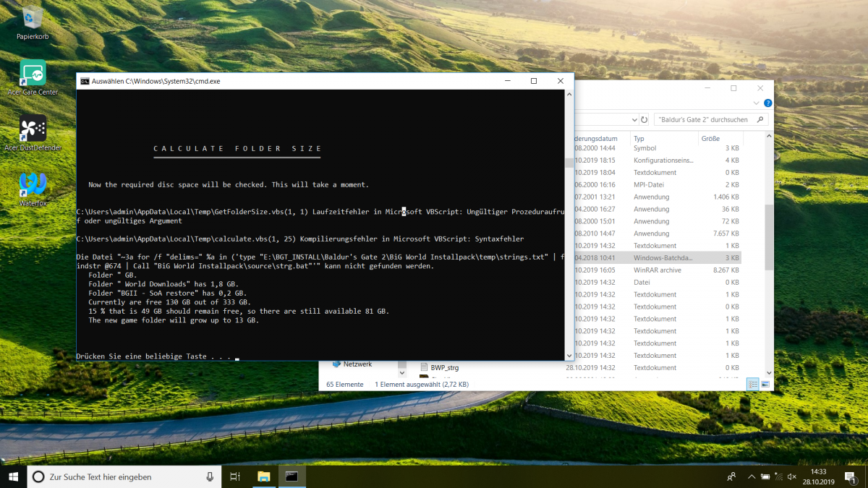Viewport: 868px width, 488px height.
Task: Open the Wi-Fi network tray icon
Action: pos(778,476)
